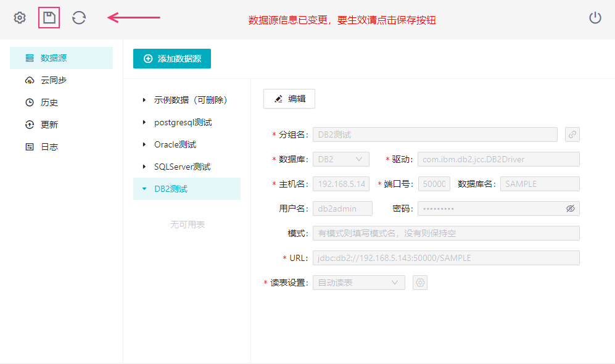615x364 pixels.
Task: Open the 读表设置 自动读表 dropdown
Action: (x=359, y=283)
